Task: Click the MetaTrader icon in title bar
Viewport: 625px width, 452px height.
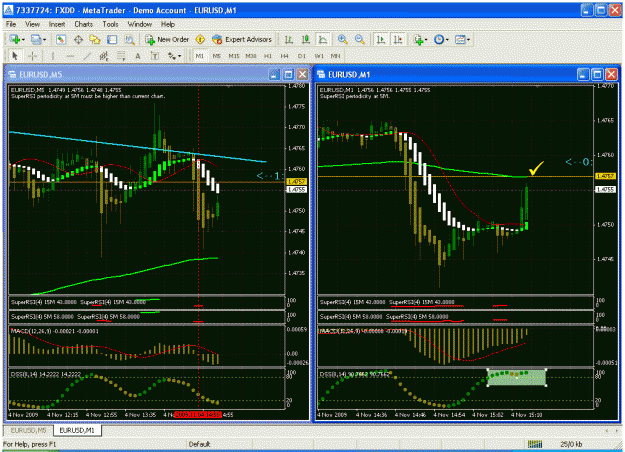Action: click(8, 10)
